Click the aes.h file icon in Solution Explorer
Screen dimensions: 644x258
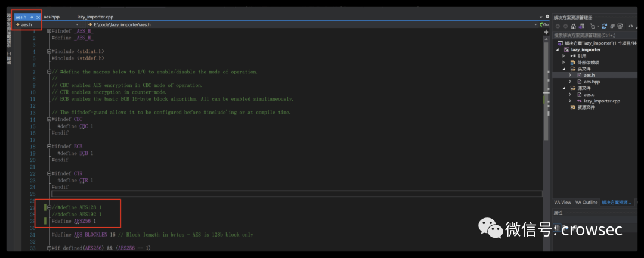coord(580,76)
